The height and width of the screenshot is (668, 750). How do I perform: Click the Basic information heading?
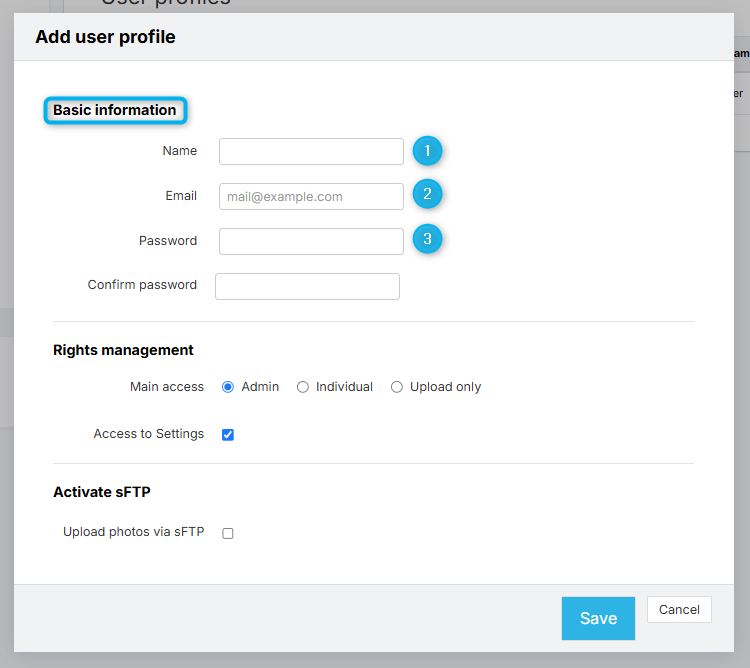pos(115,110)
